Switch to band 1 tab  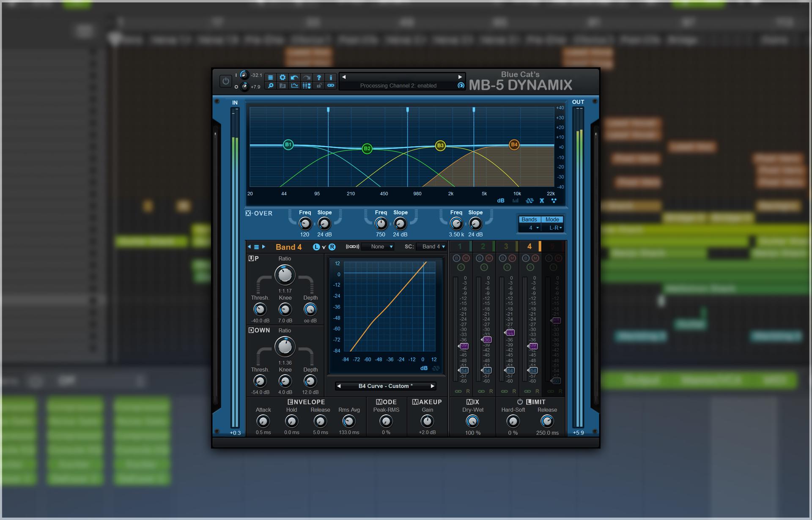tap(461, 246)
